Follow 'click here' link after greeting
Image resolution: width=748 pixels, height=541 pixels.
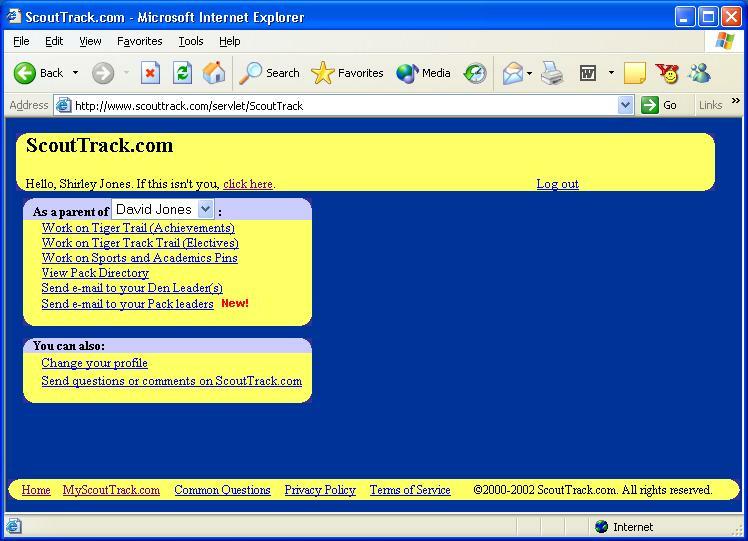pyautogui.click(x=248, y=184)
